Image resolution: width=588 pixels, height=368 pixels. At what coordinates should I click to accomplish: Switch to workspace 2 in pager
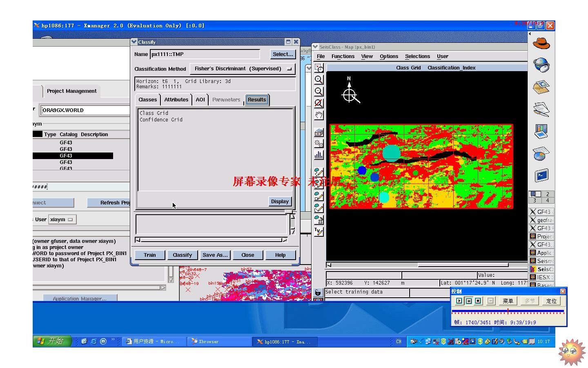tap(548, 194)
